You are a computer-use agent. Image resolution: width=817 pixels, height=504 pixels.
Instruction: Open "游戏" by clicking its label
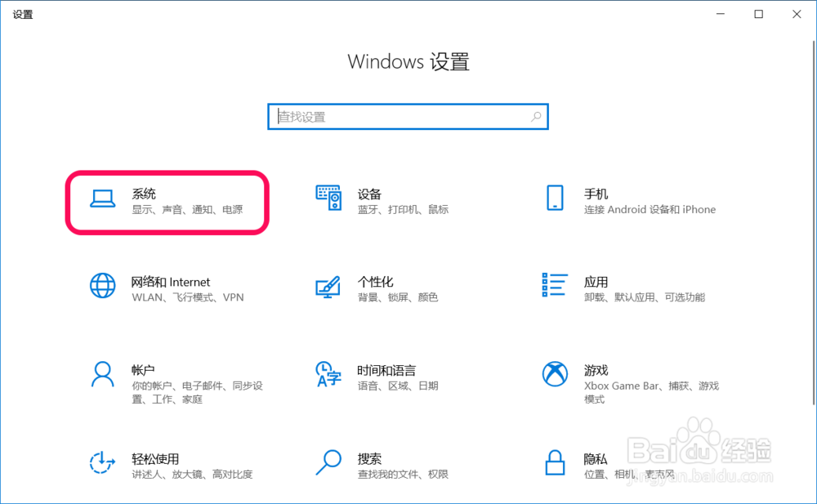[596, 370]
